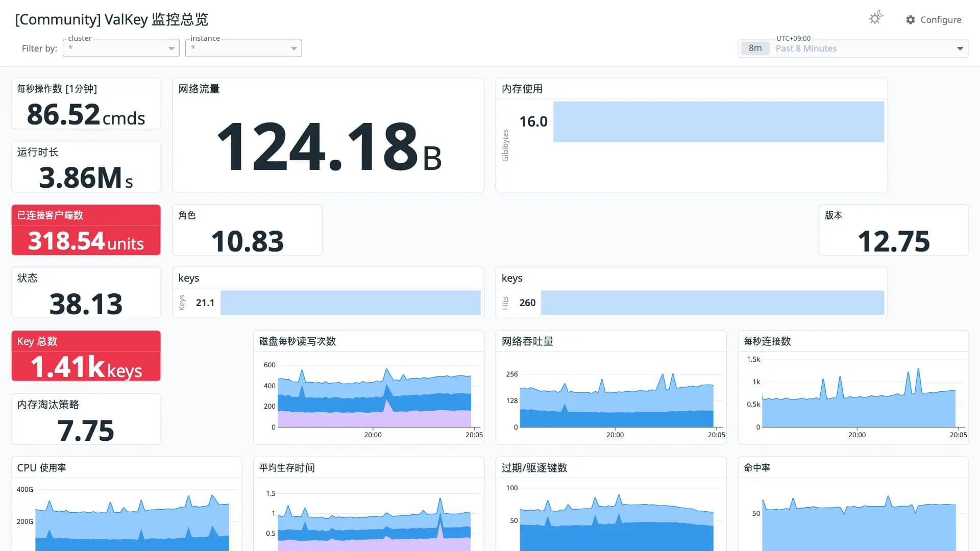980x551 pixels.
Task: Click the keys 260 Hits bar
Action: 712,303
